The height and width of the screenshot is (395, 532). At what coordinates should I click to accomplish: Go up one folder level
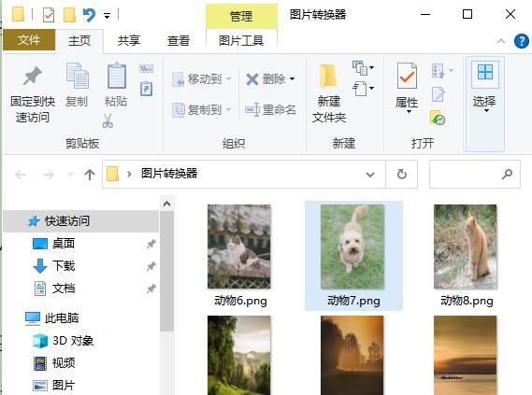[90, 175]
